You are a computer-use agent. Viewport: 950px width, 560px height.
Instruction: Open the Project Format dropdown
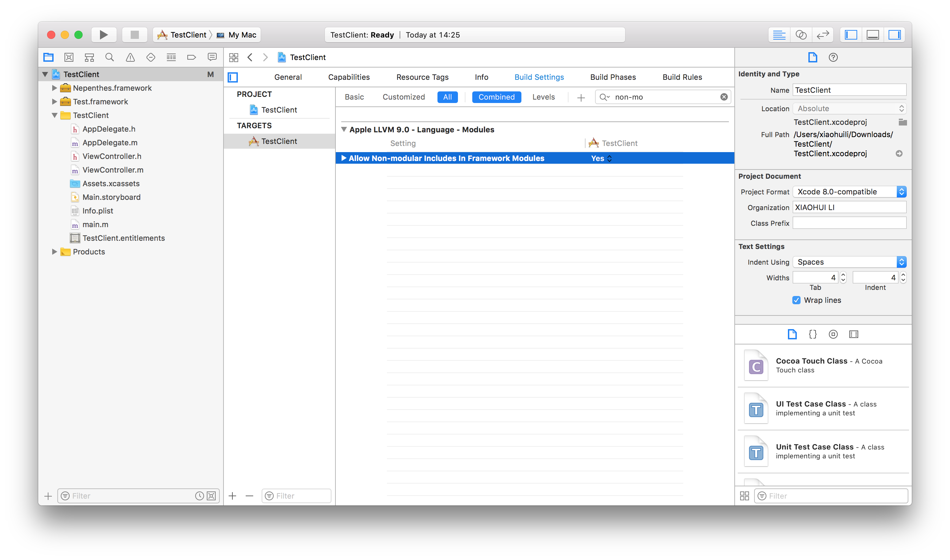(849, 192)
